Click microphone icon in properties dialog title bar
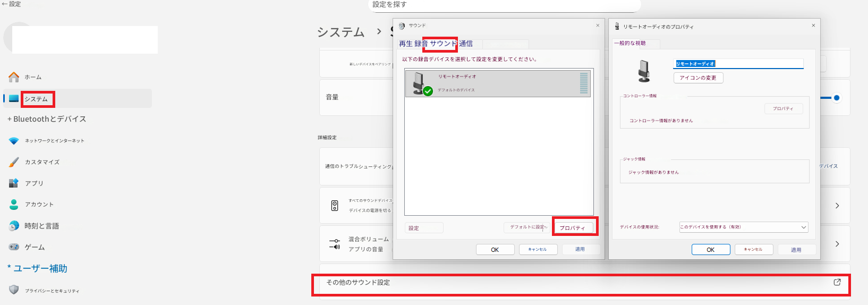Viewport: 868px width, 305px height. tap(617, 26)
